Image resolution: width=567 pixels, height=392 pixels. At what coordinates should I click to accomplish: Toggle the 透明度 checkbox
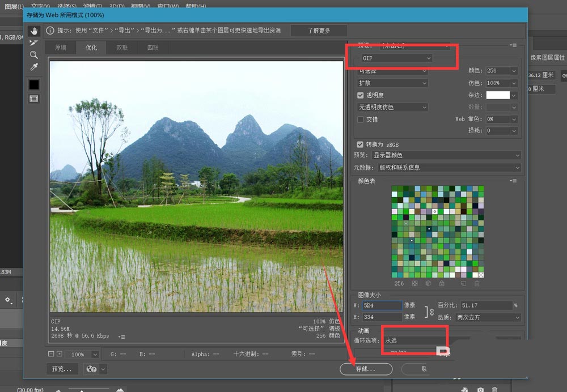(x=360, y=95)
